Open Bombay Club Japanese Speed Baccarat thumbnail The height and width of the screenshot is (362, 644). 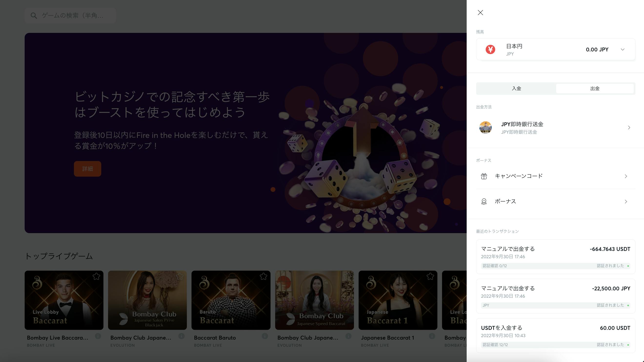pos(314,300)
